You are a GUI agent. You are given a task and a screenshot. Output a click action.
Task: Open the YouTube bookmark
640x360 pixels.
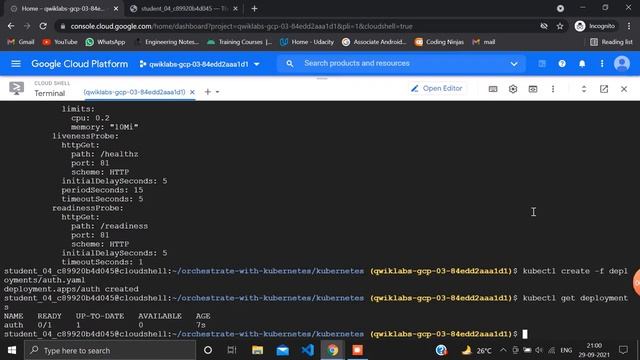[x=60, y=42]
